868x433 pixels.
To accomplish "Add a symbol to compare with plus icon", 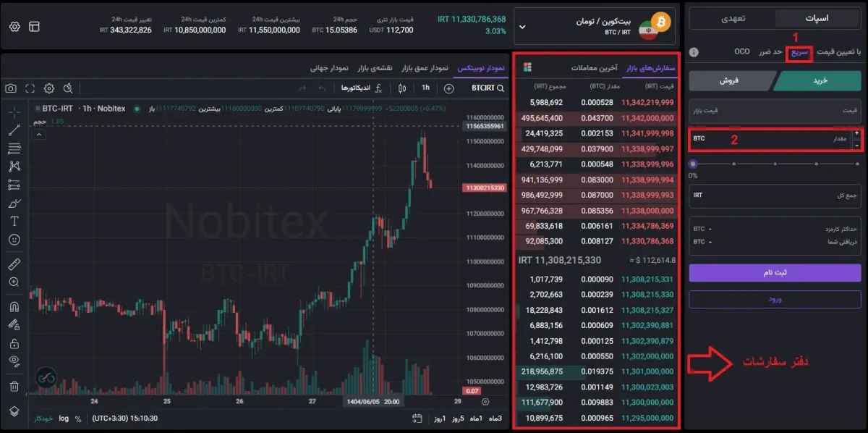I will coord(449,88).
